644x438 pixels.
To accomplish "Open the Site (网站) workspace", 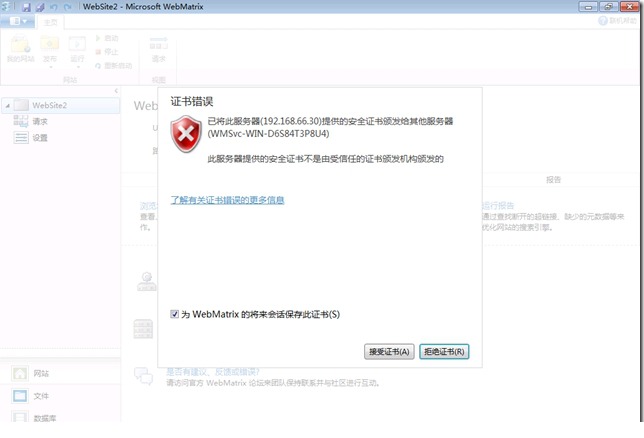I will 61,373.
